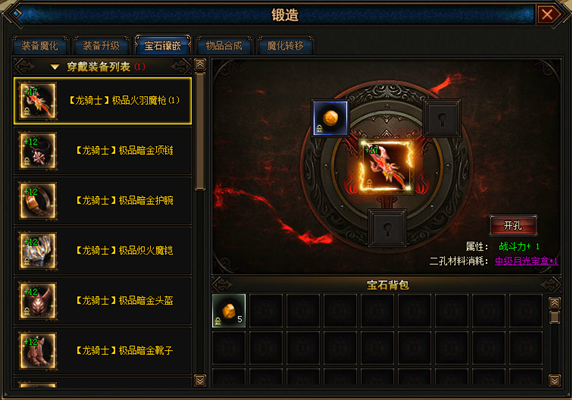Click the 极品炽火魔铠 armor icon
This screenshot has height=400, width=572.
coord(38,251)
